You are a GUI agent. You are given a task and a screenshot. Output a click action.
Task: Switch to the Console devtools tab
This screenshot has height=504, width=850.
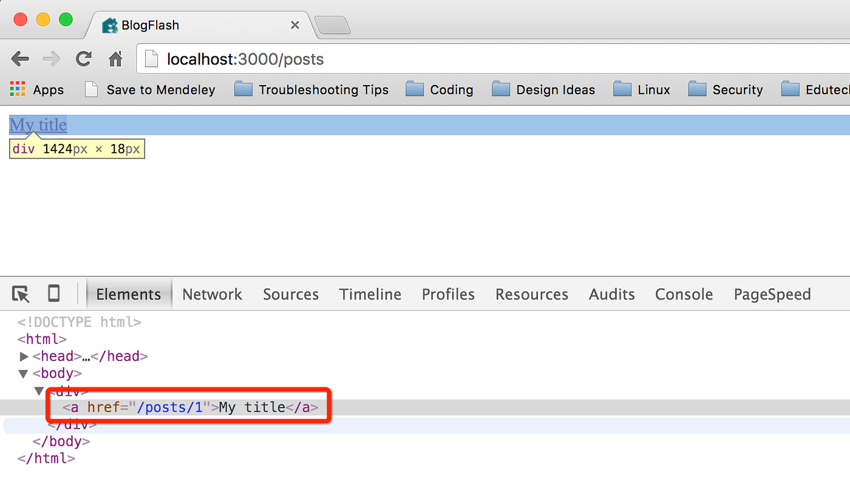tap(684, 295)
